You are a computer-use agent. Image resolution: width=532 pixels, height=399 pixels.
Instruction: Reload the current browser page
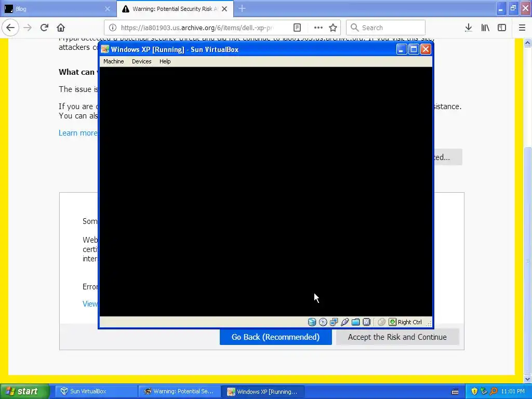44,28
